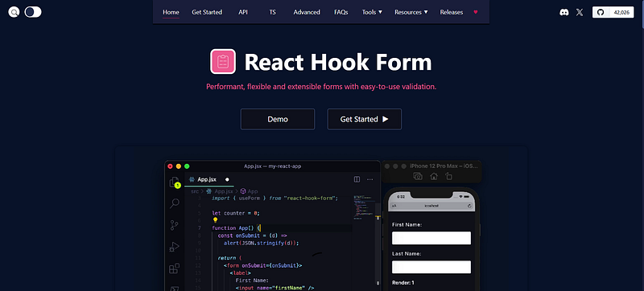Image resolution: width=644 pixels, height=291 pixels.
Task: Click the pink heart sponsor icon
Action: (476, 12)
